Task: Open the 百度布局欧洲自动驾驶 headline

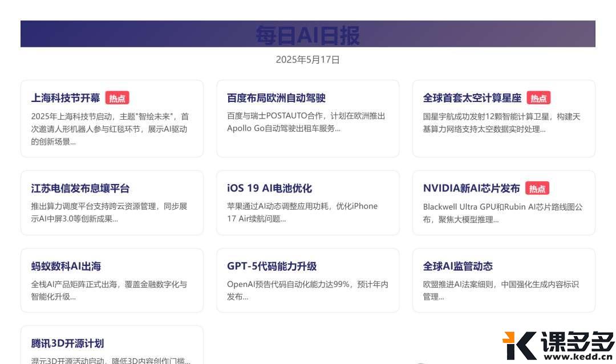Action: coord(276,98)
